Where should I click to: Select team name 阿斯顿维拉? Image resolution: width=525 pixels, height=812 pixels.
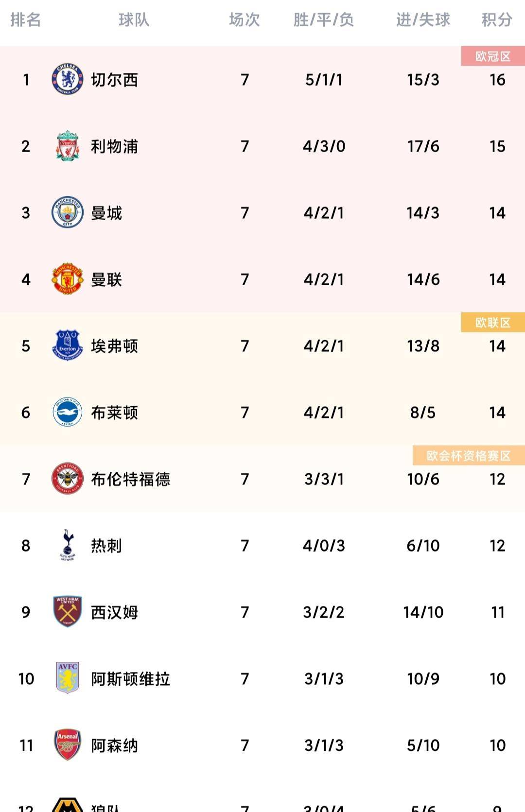point(130,679)
